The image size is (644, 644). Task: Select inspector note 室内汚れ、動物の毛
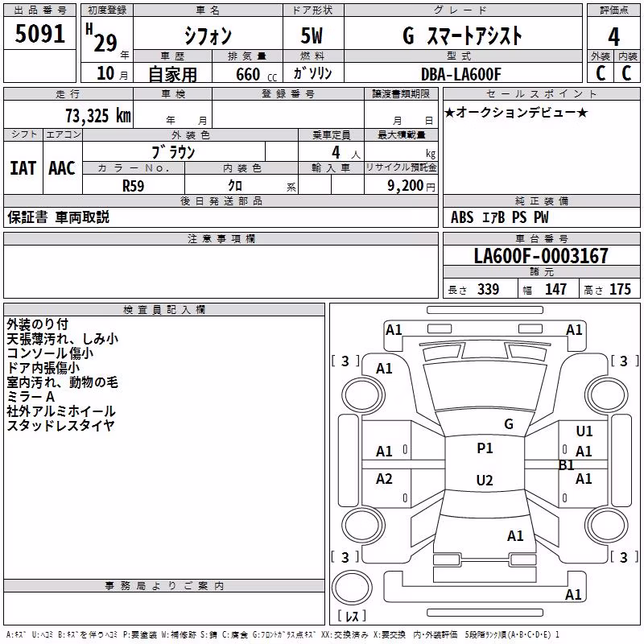63,382
